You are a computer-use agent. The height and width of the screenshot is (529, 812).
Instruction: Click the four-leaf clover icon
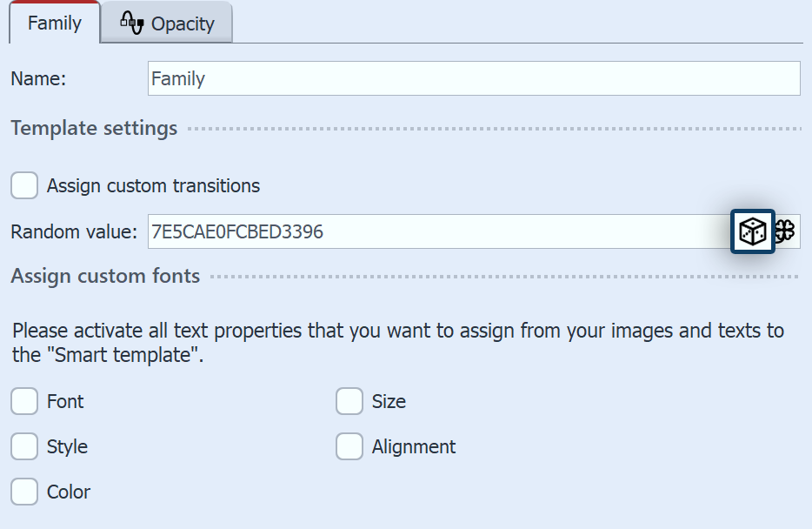click(785, 231)
